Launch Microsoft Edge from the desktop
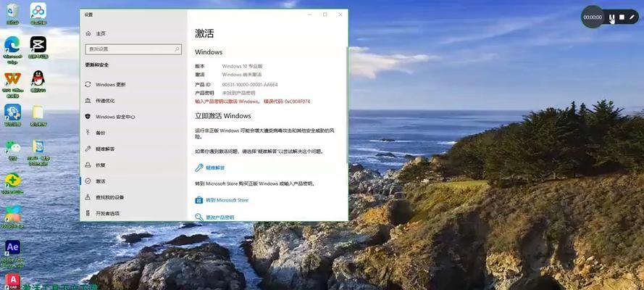Viewport: 644px width, 290px height. [12, 50]
